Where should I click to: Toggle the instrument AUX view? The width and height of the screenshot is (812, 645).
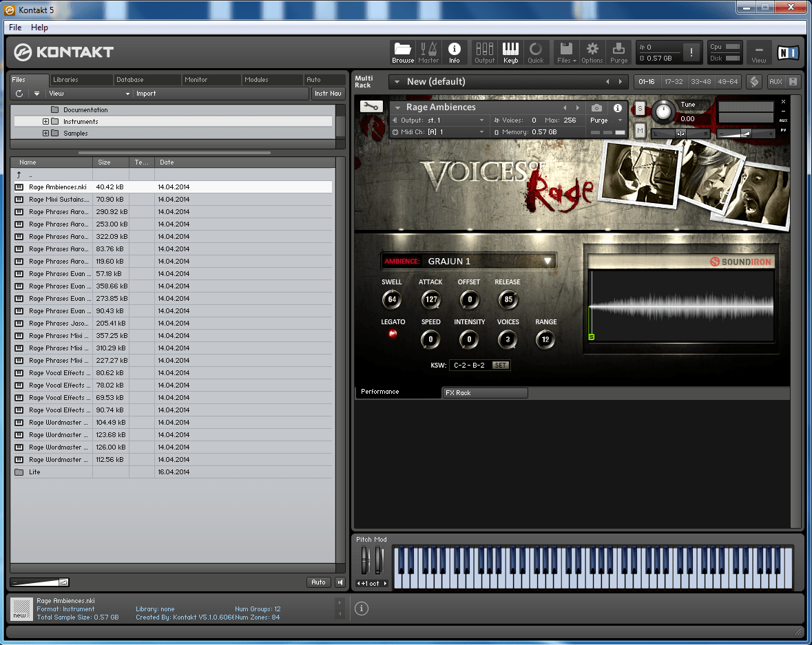(783, 120)
